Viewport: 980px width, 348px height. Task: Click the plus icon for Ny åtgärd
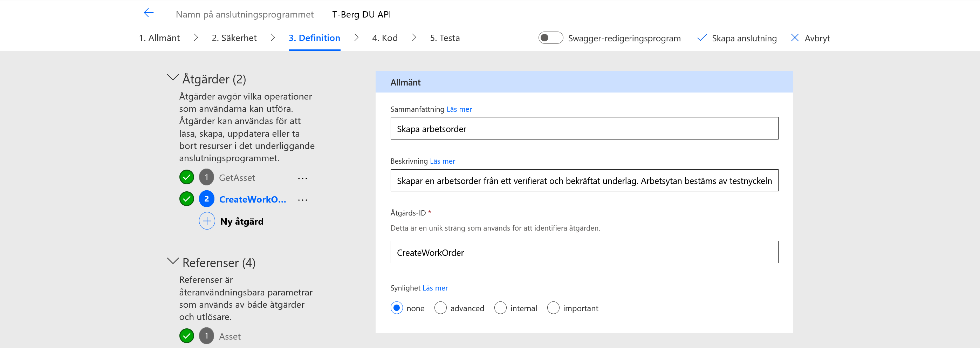click(x=207, y=221)
